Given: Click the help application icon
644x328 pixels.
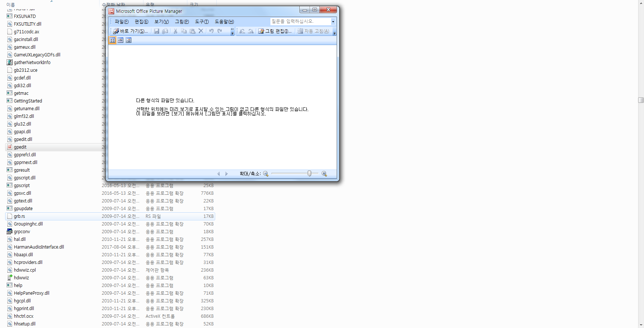Looking at the screenshot, I should 10,286.
